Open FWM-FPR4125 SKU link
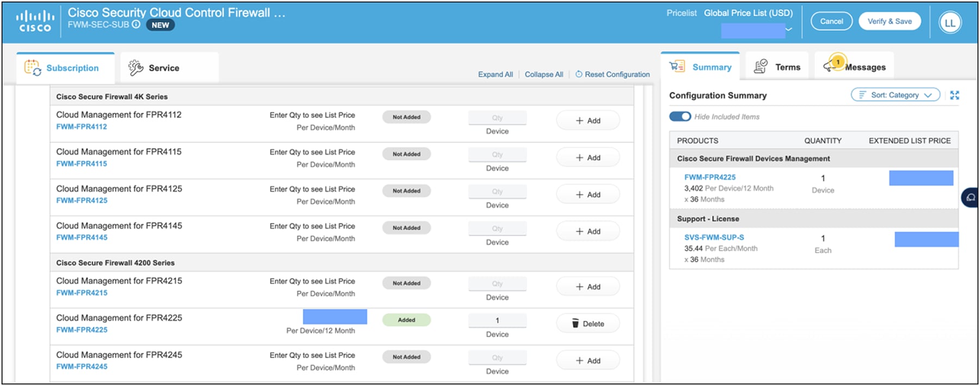980x386 pixels. pos(82,200)
